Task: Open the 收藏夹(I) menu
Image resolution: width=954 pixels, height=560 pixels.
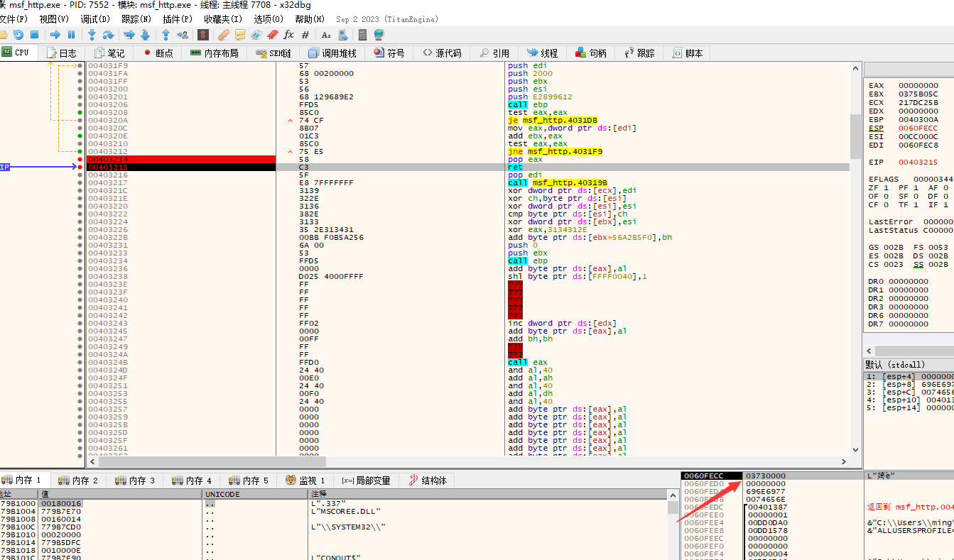Action: click(x=222, y=19)
